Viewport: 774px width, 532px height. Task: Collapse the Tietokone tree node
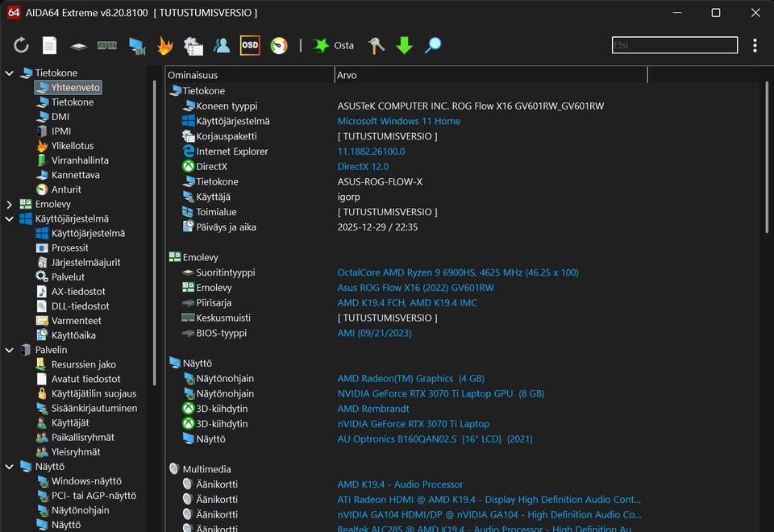[x=10, y=73]
